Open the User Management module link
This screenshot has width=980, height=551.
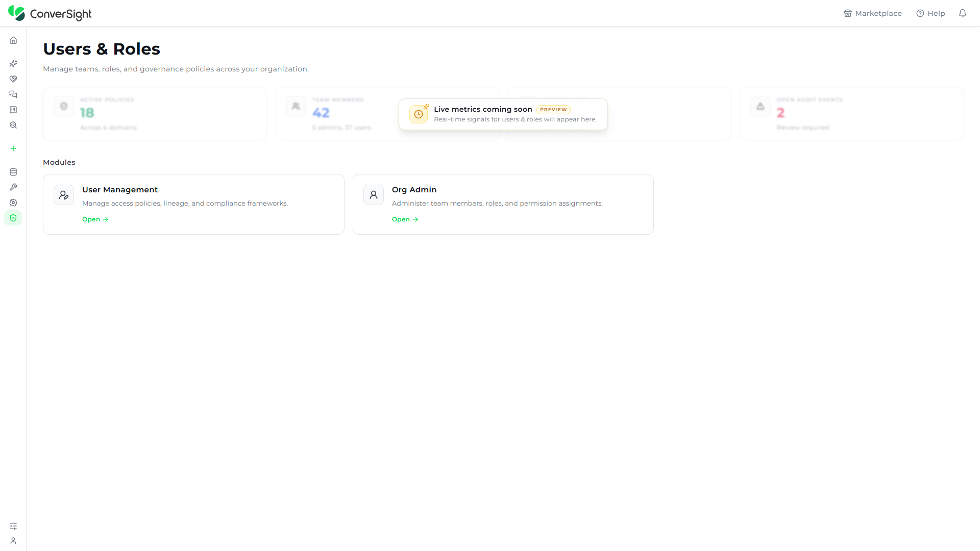coord(95,219)
